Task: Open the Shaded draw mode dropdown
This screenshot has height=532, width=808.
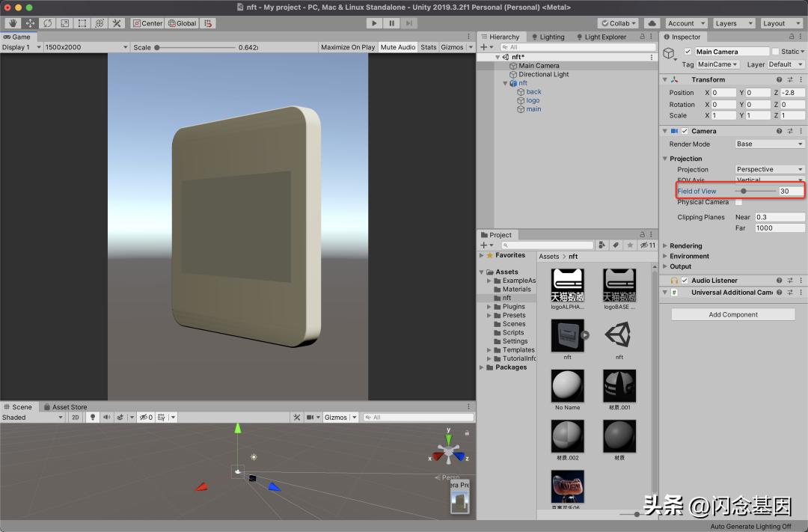Action: 33,418
